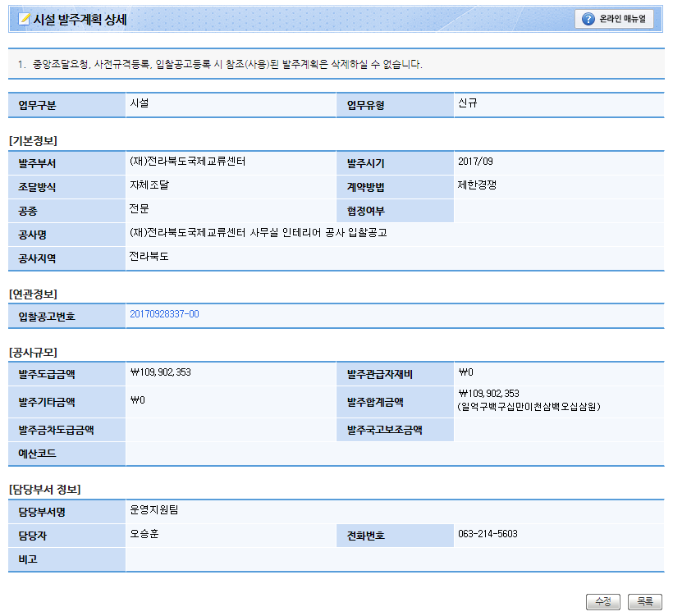Open bid notice number 20170928337-00 link

point(164,314)
